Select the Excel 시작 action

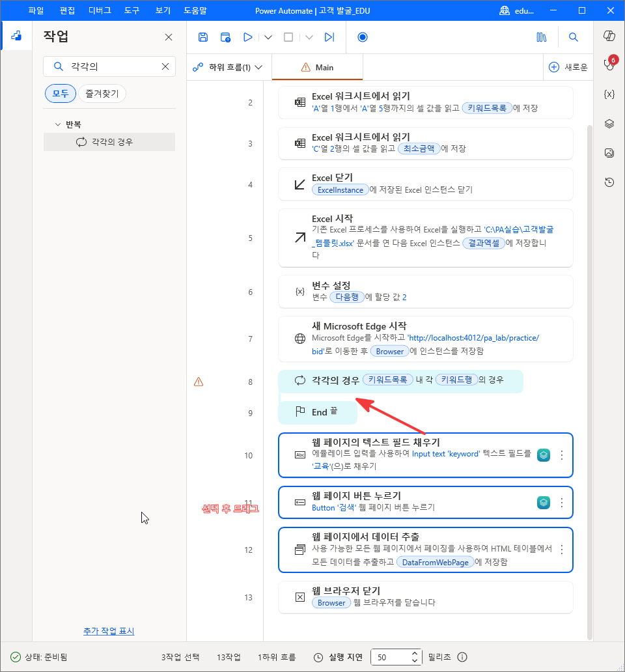pos(425,238)
